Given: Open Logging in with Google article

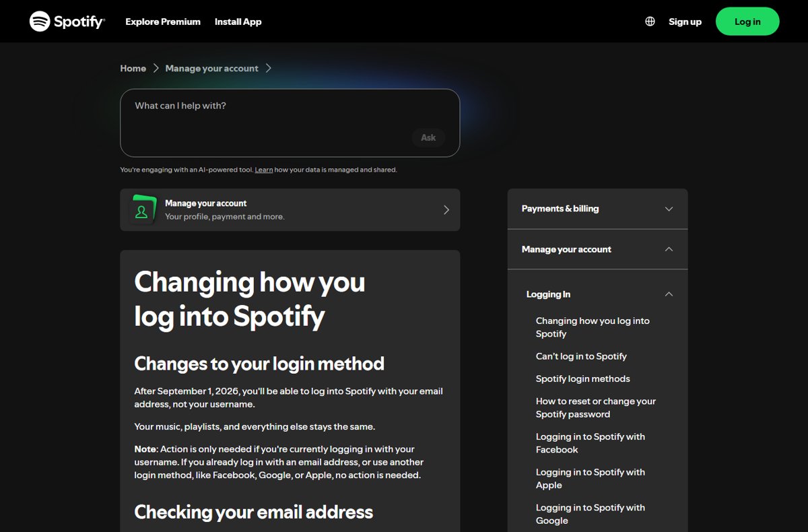Looking at the screenshot, I should 591,514.
